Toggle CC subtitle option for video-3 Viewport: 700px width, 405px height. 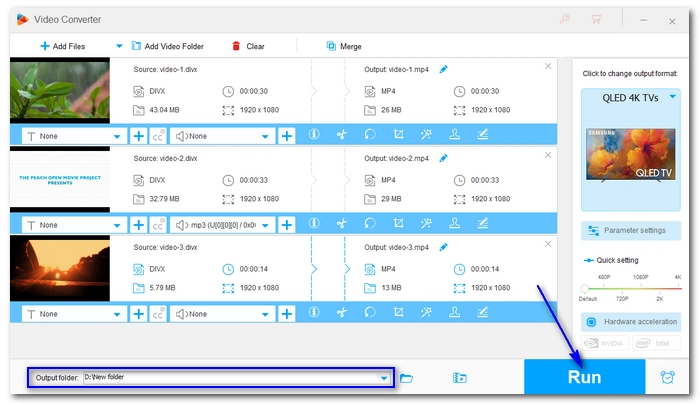[x=158, y=313]
